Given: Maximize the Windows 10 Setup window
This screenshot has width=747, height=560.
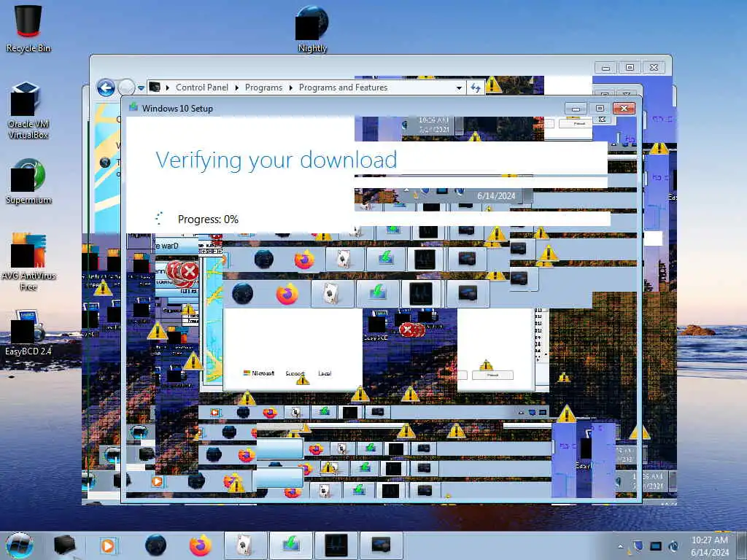Looking at the screenshot, I should (x=600, y=109).
